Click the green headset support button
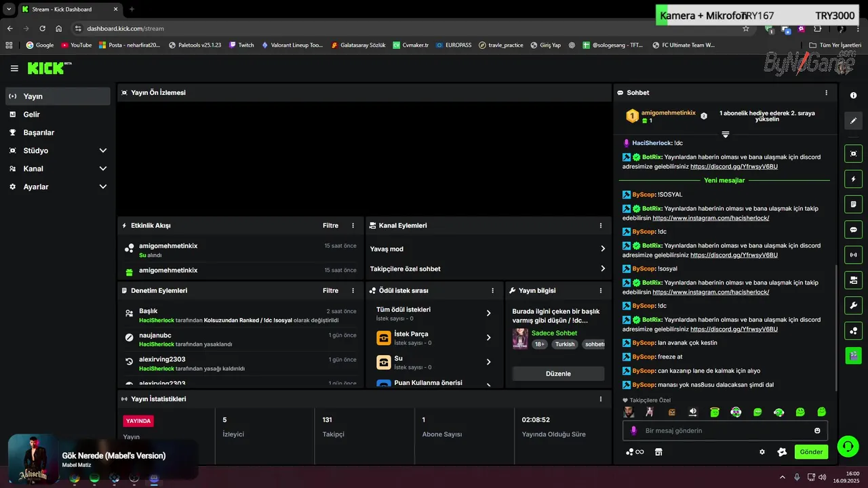 pos(848,445)
